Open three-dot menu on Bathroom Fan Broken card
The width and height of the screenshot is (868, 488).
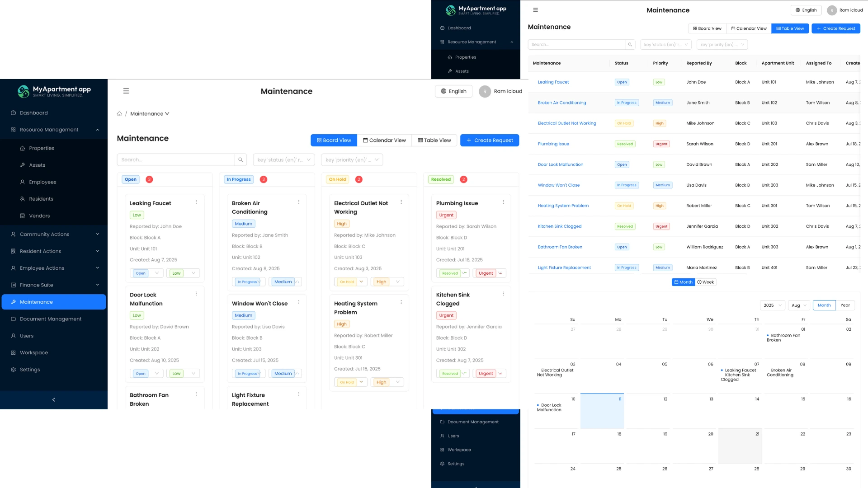click(197, 394)
